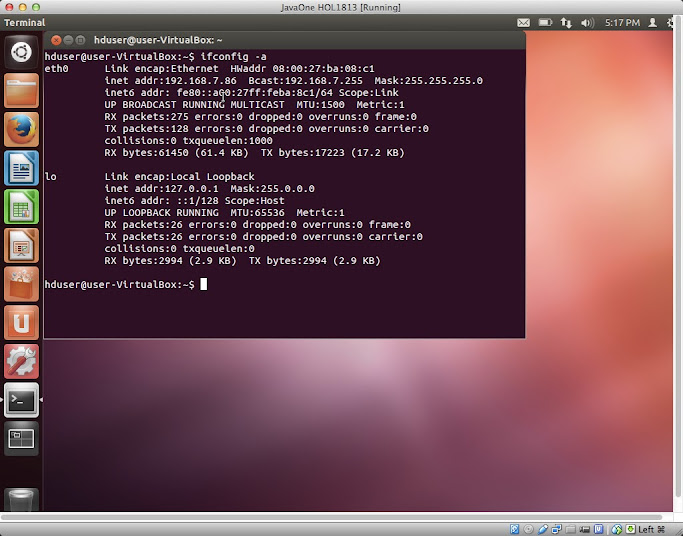Open Ubuntu Software Center shopping bag icon
This screenshot has width=683, height=536.
click(x=21, y=284)
